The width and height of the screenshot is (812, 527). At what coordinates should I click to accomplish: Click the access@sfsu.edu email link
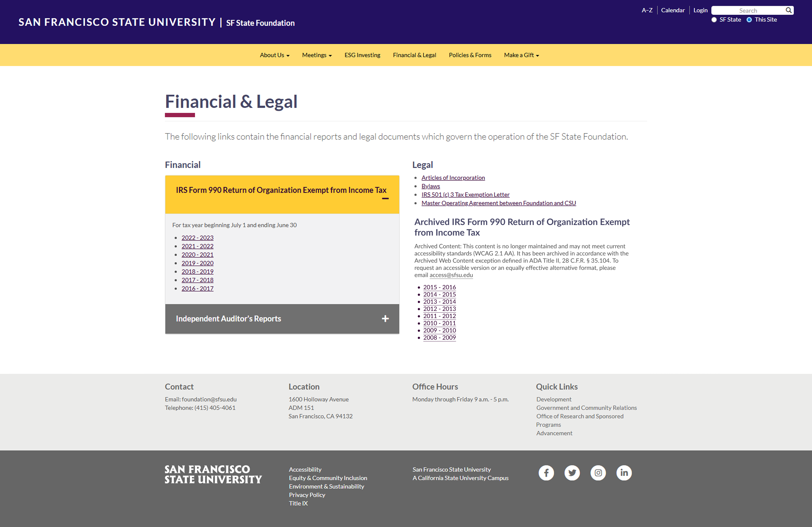tap(451, 275)
